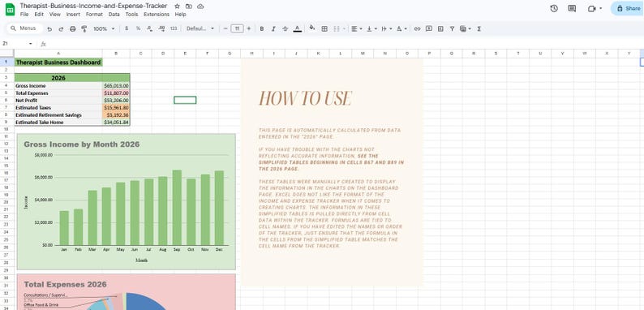644x310 pixels.
Task: Start a Meet call camera icon
Action: pos(592,9)
